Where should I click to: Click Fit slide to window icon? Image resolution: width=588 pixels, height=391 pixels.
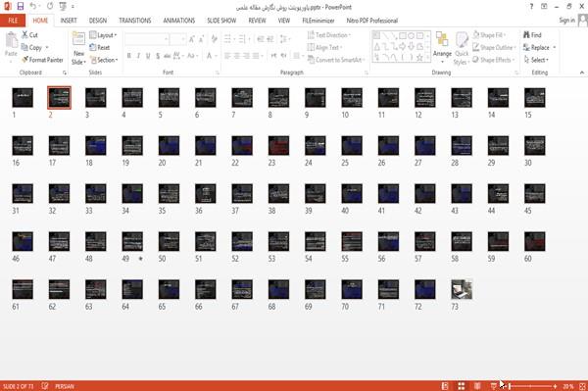click(582, 386)
